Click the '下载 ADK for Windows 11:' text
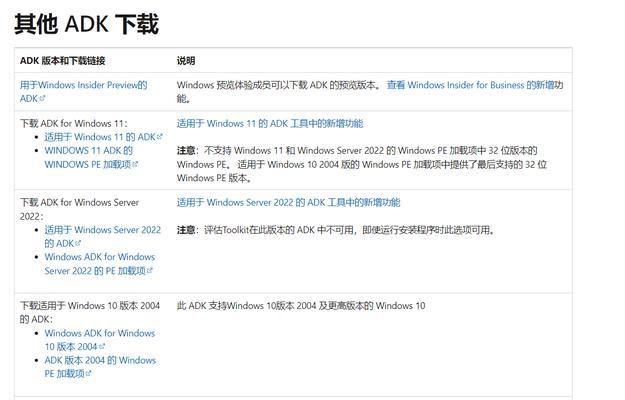 coord(74,124)
